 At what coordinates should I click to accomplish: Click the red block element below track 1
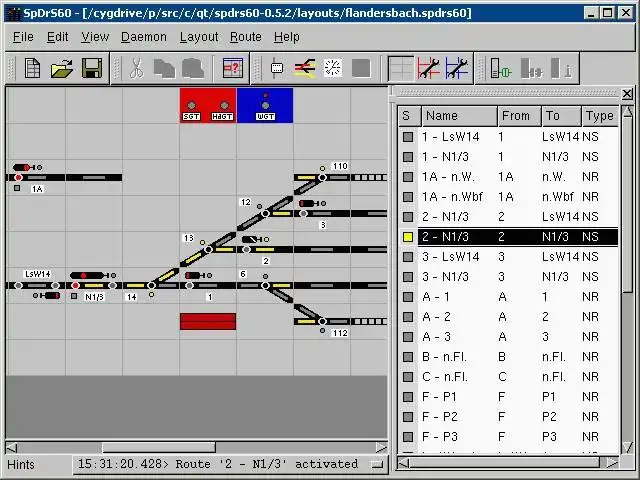[x=208, y=321]
